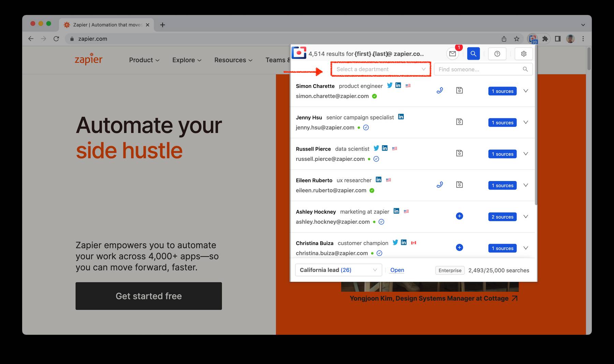Screen dimensions: 614x364
Task: Select email simon.charette@zapier.com
Action: click(332, 96)
